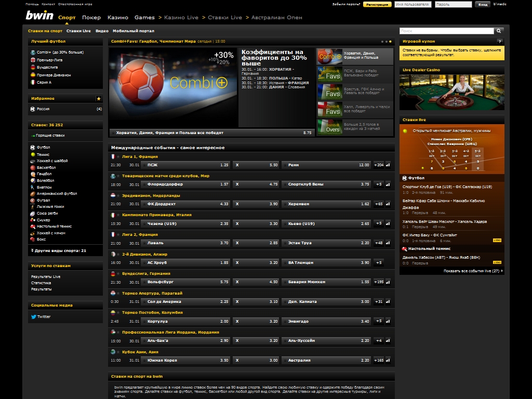Select the Теннис sport icon in sidebar

click(33, 154)
